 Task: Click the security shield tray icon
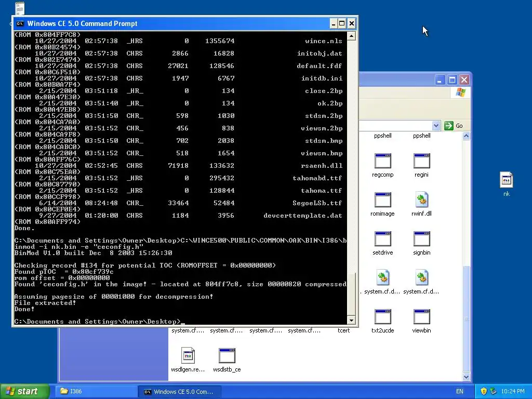pyautogui.click(x=484, y=391)
